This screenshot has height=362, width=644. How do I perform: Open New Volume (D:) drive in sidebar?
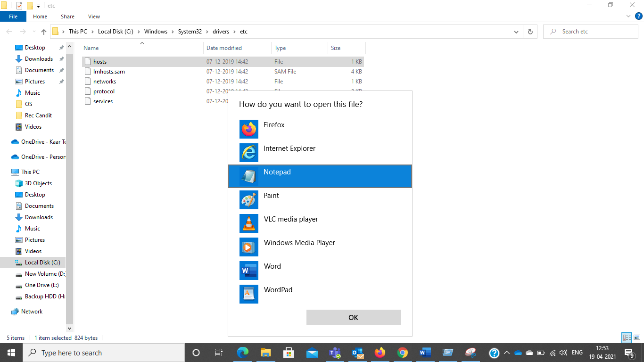[x=45, y=274]
